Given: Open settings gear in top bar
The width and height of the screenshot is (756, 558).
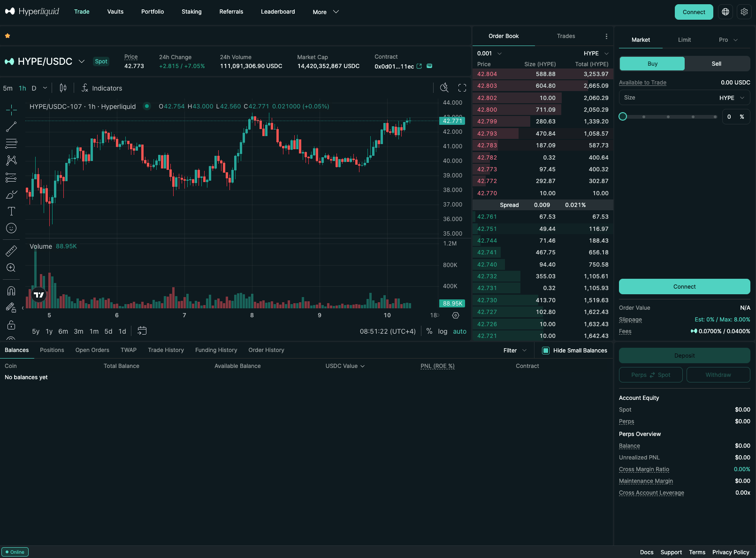Looking at the screenshot, I should [x=744, y=12].
